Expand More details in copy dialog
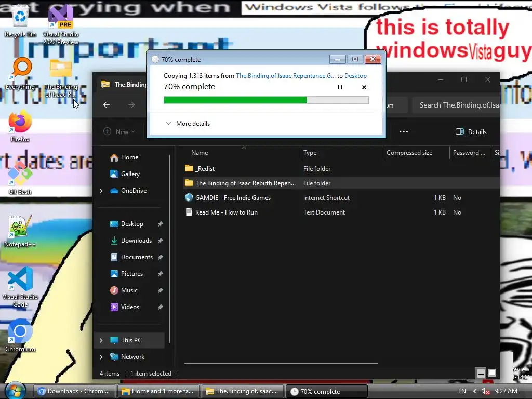The width and height of the screenshot is (532, 399). pos(188,124)
